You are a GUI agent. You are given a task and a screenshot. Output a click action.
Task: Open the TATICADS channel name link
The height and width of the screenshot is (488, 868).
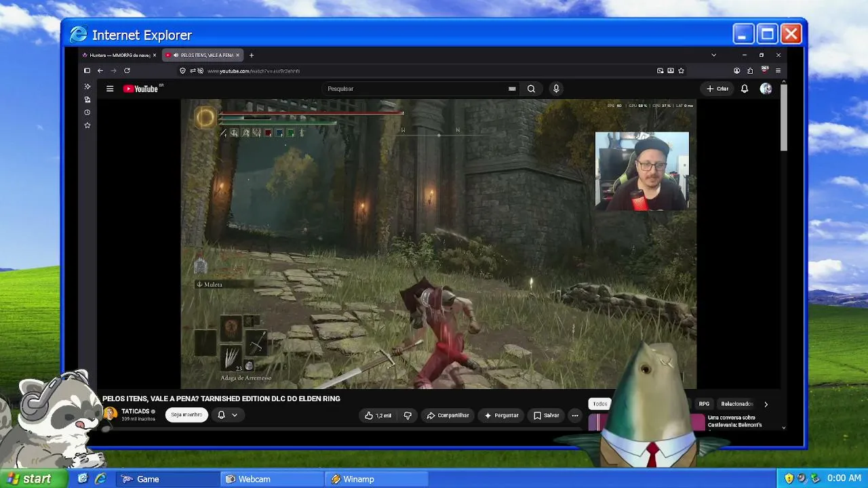[135, 411]
